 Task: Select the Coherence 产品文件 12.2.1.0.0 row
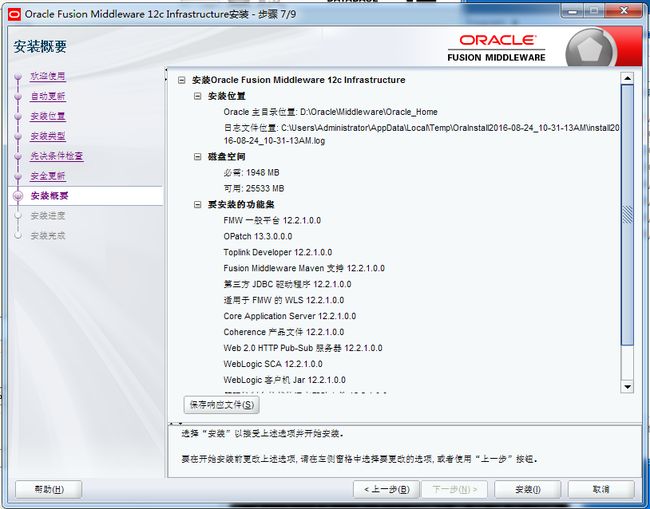click(x=284, y=332)
